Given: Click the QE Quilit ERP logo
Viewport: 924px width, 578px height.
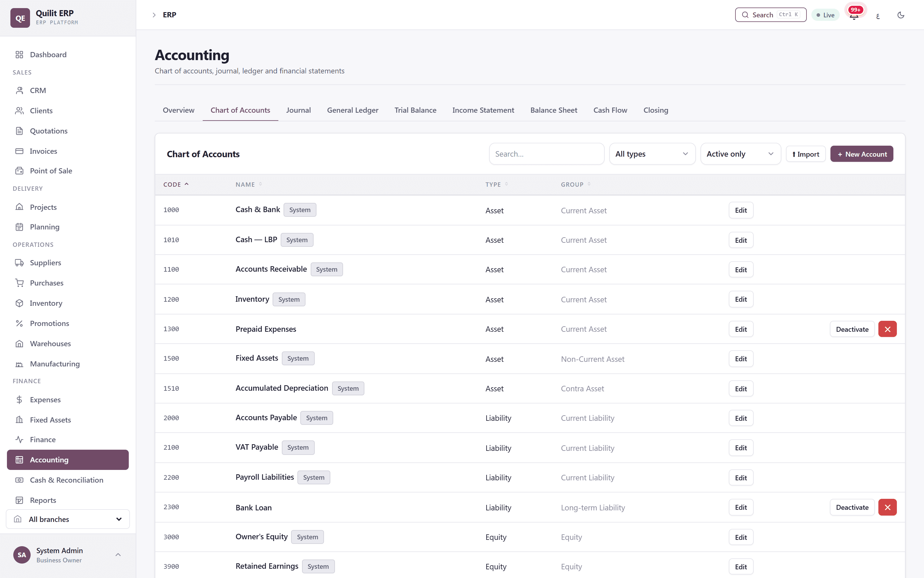Looking at the screenshot, I should point(20,18).
